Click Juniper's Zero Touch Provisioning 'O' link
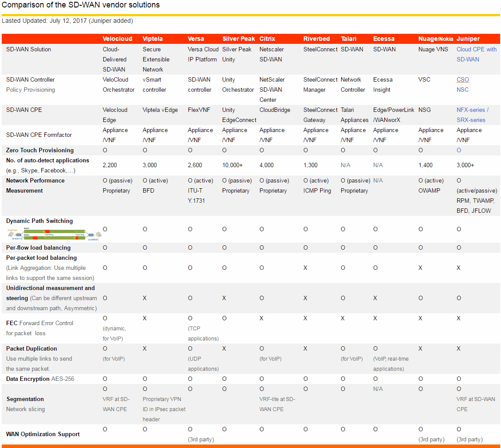Viewport: 501px width, 448px height. (459, 150)
